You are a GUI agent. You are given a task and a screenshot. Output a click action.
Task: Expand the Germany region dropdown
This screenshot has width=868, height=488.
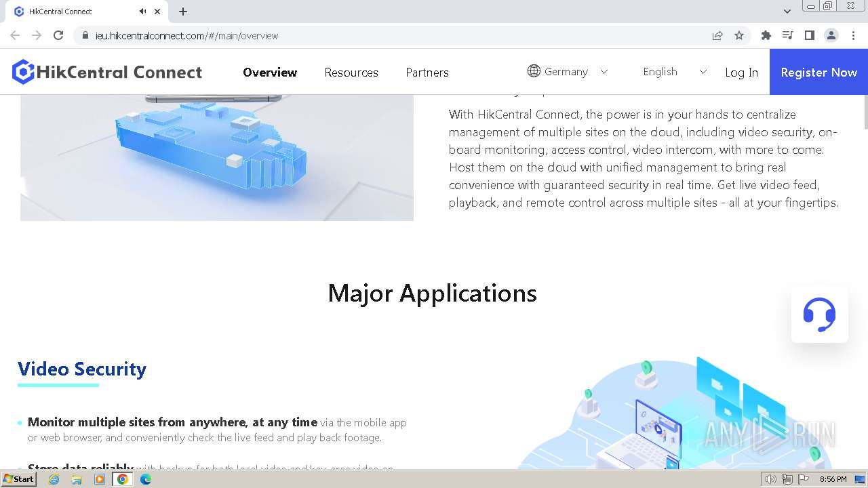[x=568, y=71]
